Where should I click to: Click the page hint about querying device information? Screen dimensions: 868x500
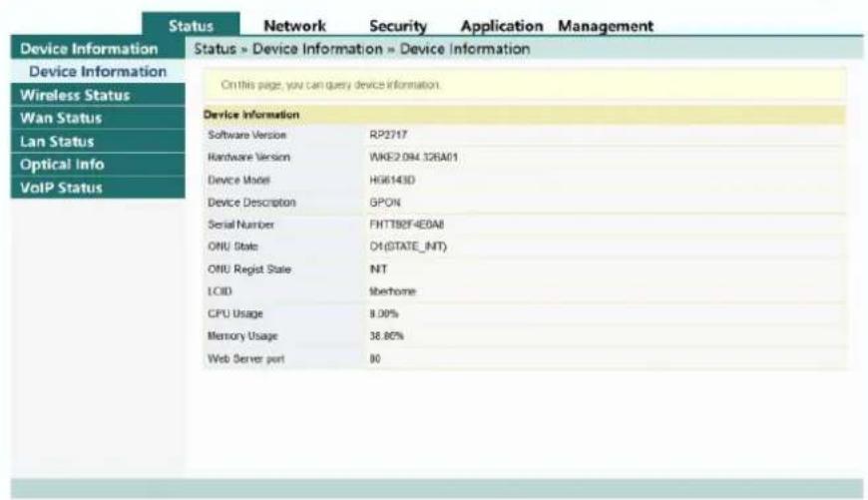click(330, 85)
